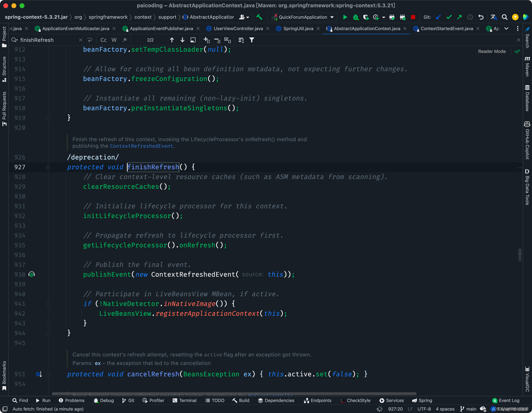Go to previous search occurrence arrow

click(172, 40)
